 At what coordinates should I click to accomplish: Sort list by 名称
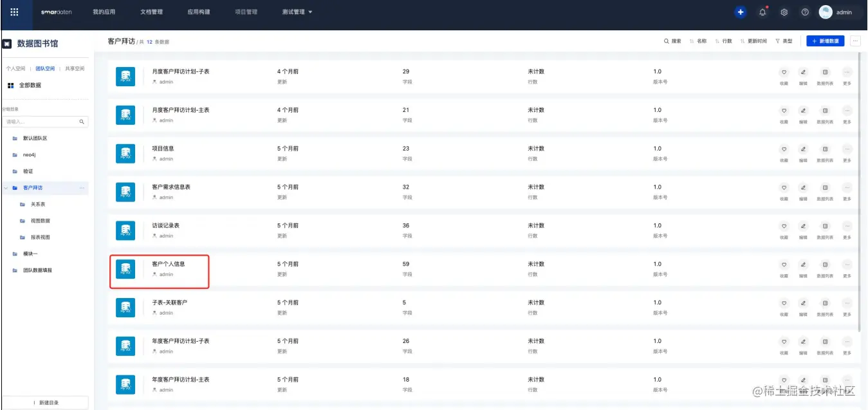698,41
